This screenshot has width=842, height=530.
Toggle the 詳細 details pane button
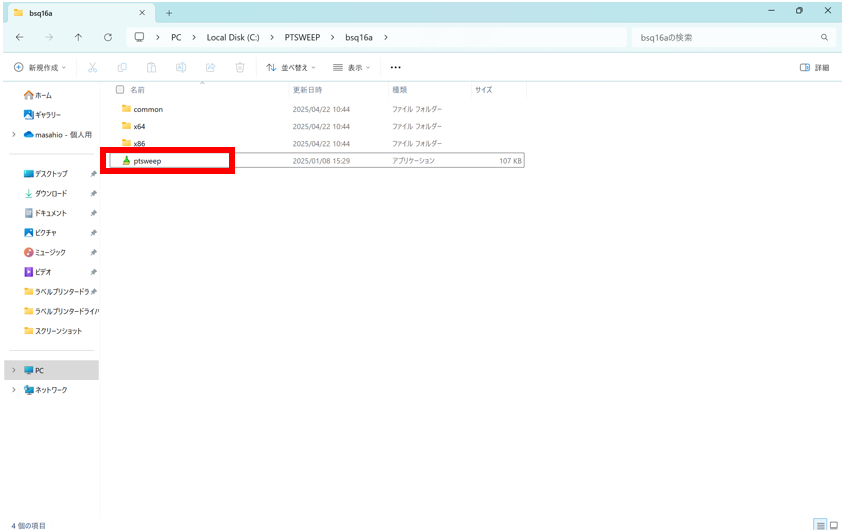click(x=814, y=67)
